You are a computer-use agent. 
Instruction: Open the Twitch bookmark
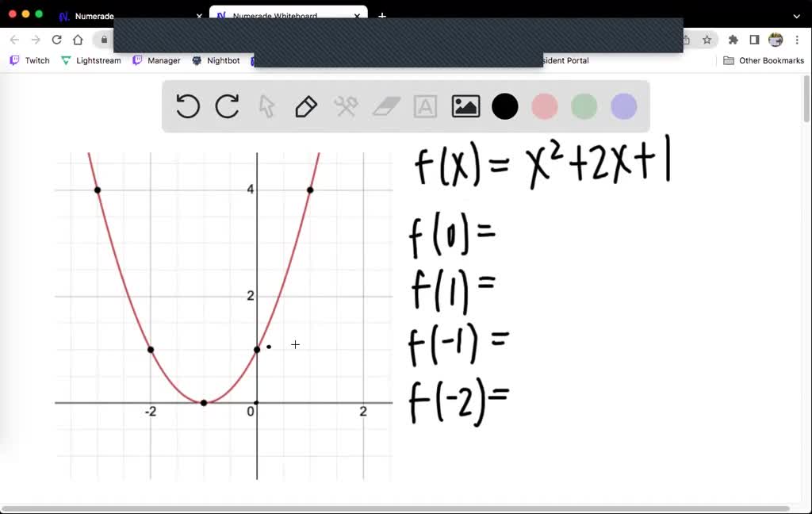tap(29, 60)
